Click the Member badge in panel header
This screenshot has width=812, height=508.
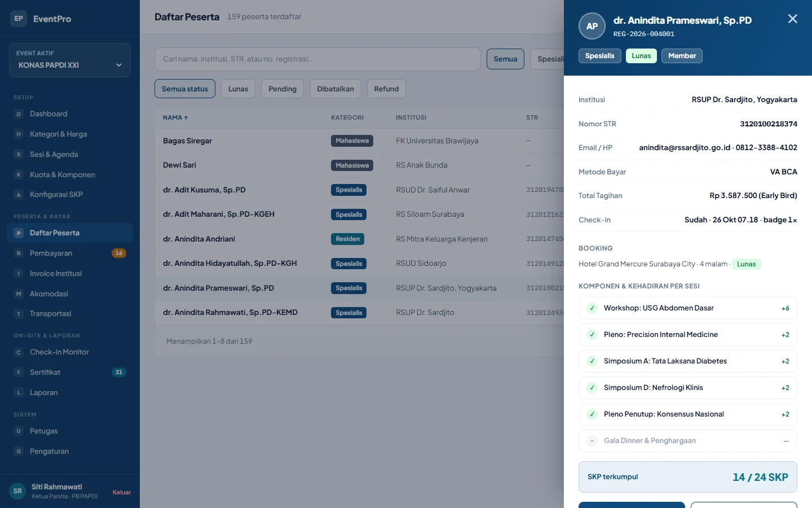tap(682, 56)
